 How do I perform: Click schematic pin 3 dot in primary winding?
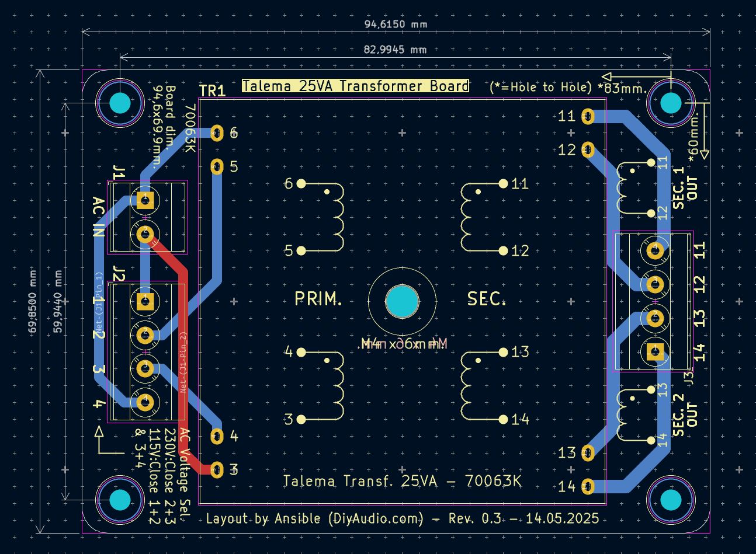pos(301,419)
